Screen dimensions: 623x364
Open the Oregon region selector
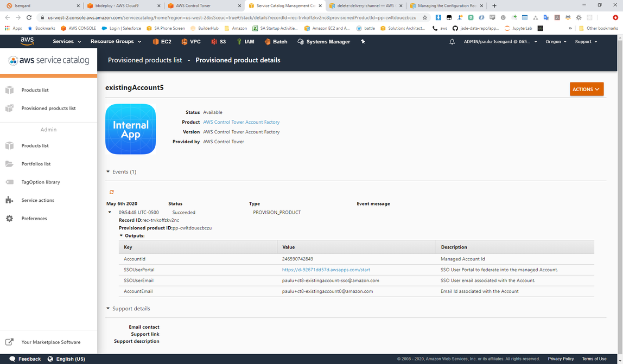click(x=556, y=41)
